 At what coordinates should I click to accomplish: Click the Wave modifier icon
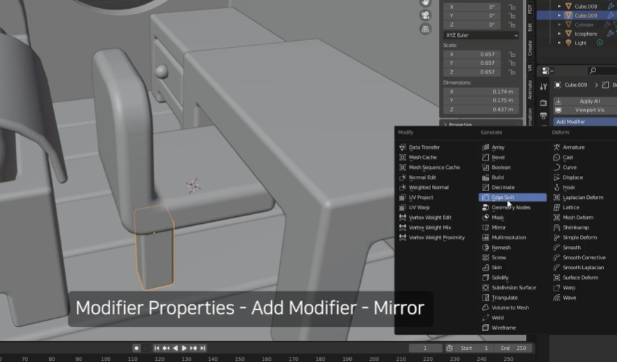556,297
